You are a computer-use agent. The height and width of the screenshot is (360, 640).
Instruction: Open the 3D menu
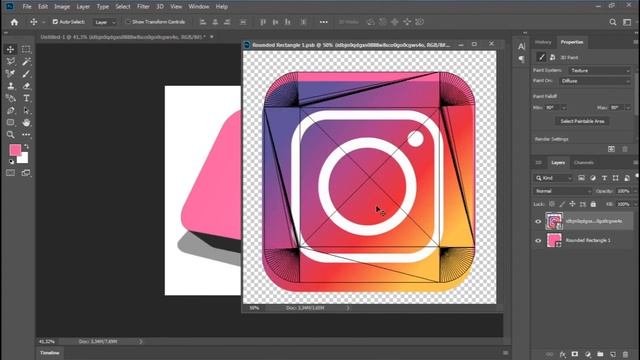coord(160,7)
